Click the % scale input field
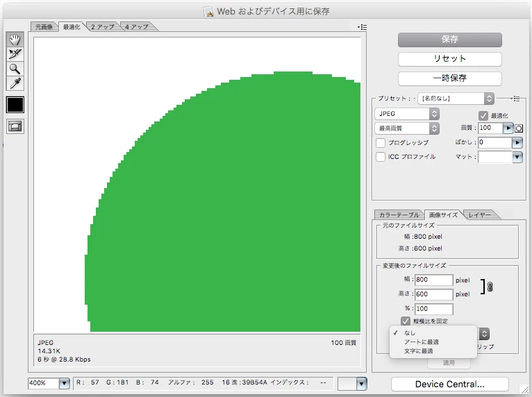Image resolution: width=532 pixels, height=397 pixels. pyautogui.click(x=434, y=309)
